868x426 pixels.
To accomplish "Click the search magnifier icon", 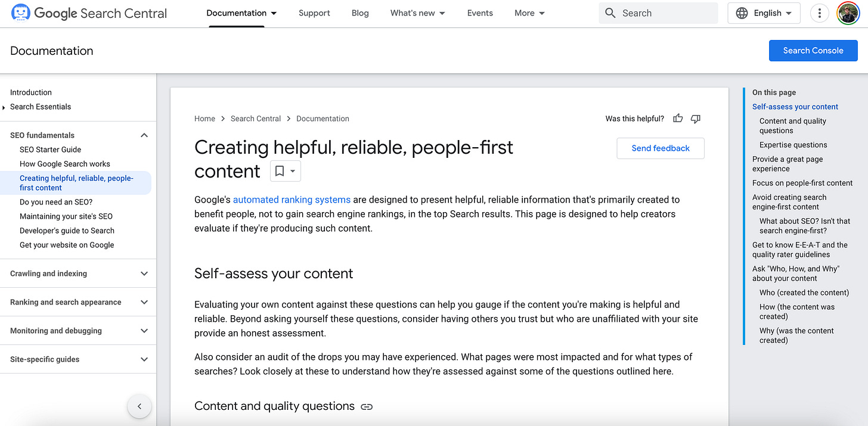I will pos(610,12).
